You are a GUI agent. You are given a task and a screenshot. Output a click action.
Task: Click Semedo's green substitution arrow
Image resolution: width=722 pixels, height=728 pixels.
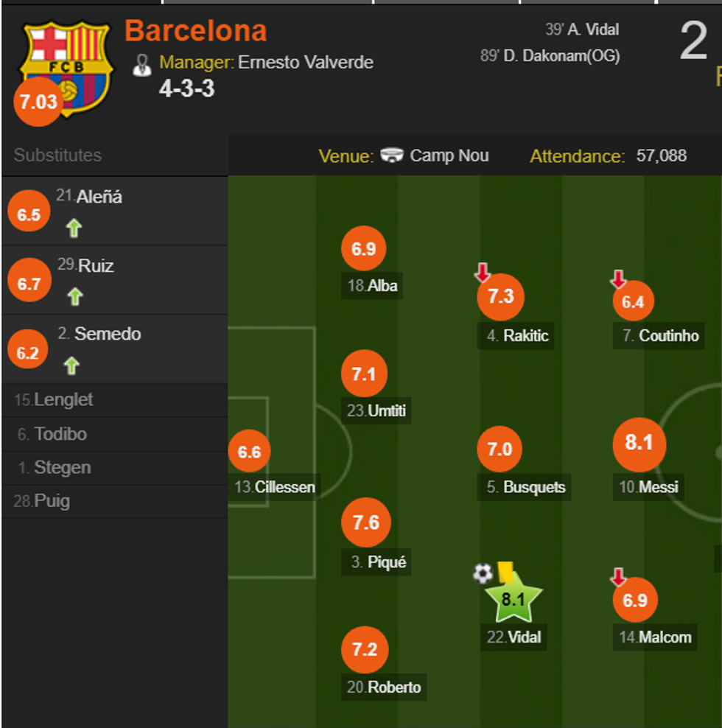tap(71, 365)
